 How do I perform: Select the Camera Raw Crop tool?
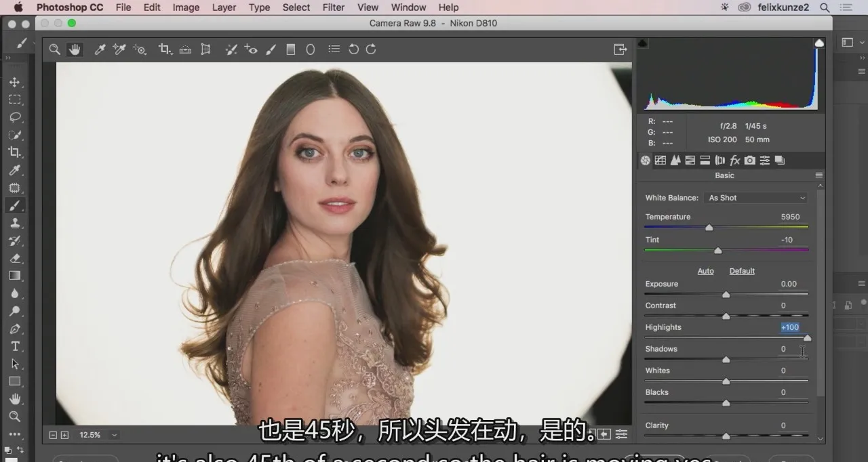click(x=165, y=49)
